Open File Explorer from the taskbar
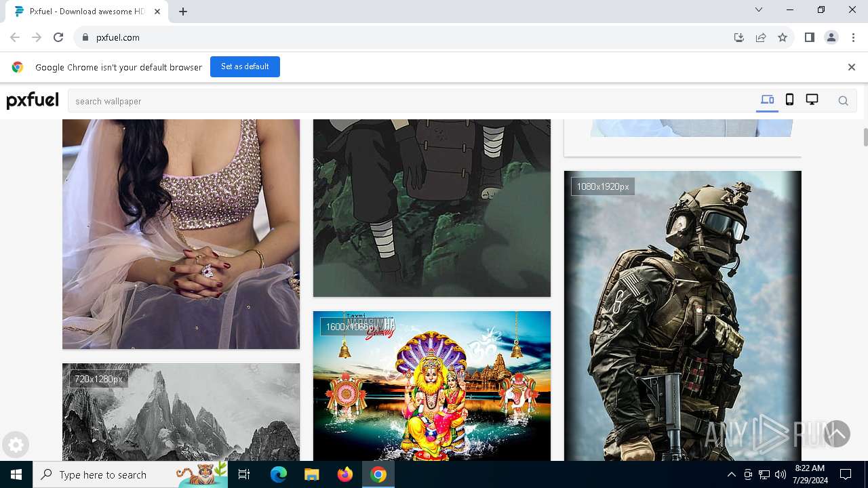 point(311,474)
